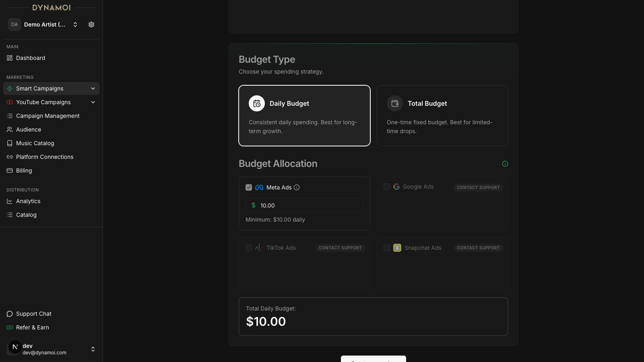The image size is (644, 362).
Task: Open the settings gear next to Demo Artist
Action: [91, 25]
